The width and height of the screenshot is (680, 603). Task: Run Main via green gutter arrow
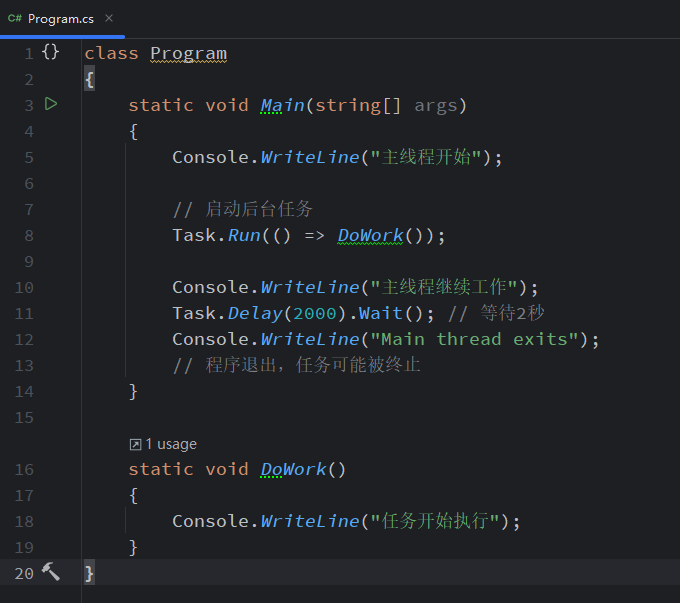tap(51, 104)
